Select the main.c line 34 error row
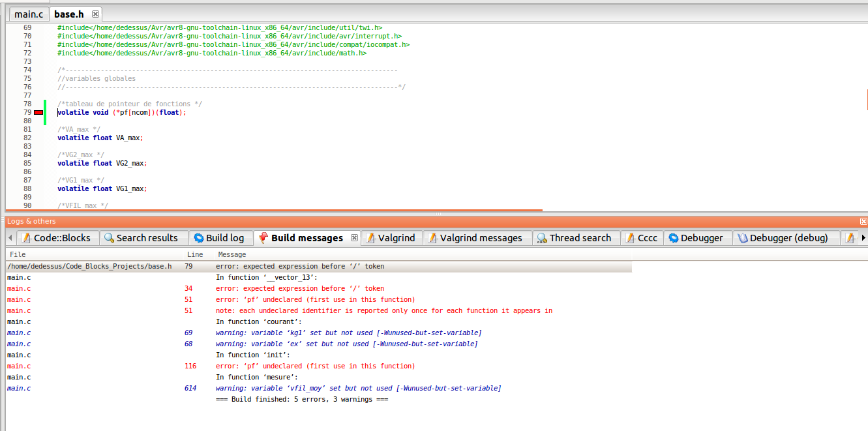Image resolution: width=868 pixels, height=431 pixels. click(x=319, y=288)
